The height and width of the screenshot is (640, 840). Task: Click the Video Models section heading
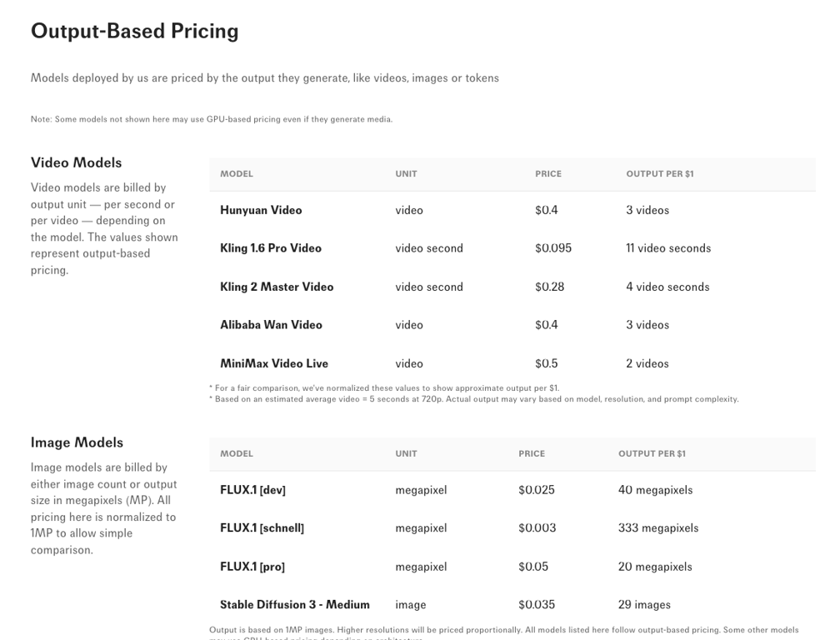point(76,162)
